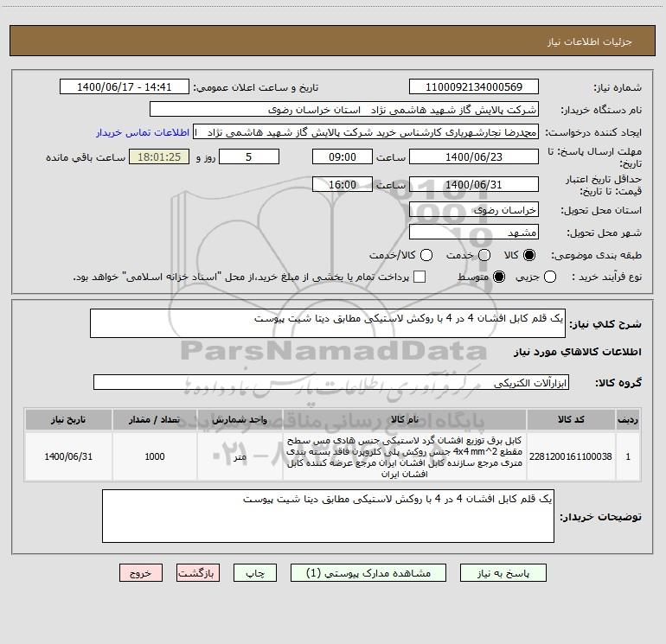Screen dimensions: 666x644
Task: Click the شرح کلی نیاز text area
Action: coord(328,323)
